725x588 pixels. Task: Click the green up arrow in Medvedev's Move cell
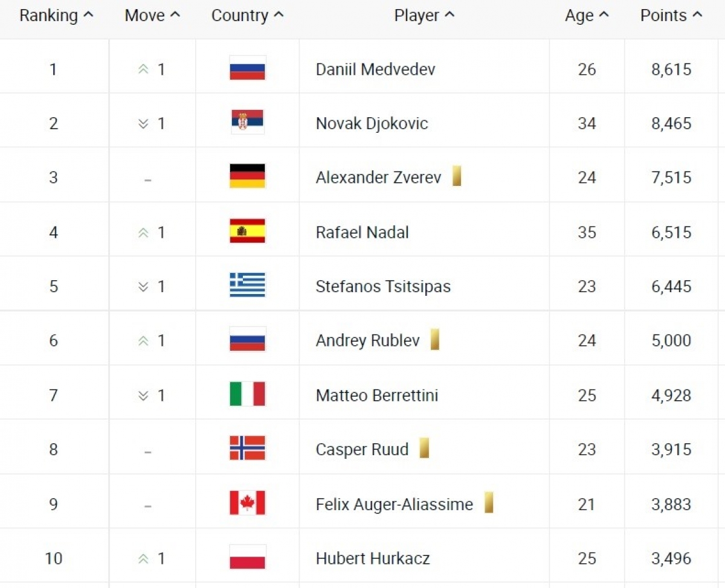pos(143,69)
